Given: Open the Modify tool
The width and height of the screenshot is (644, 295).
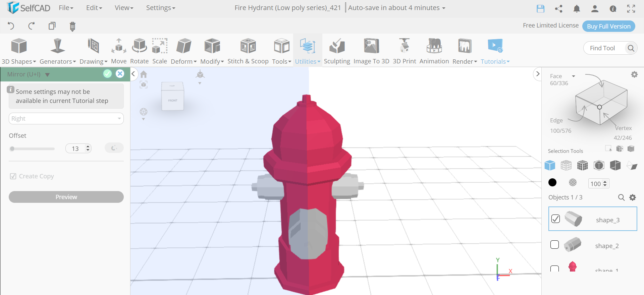Looking at the screenshot, I should coord(212,51).
